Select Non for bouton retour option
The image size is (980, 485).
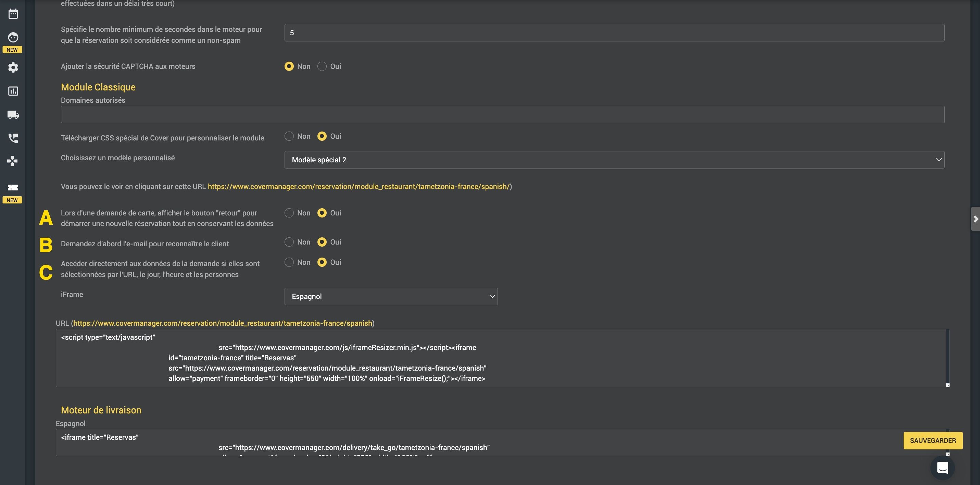pyautogui.click(x=289, y=213)
